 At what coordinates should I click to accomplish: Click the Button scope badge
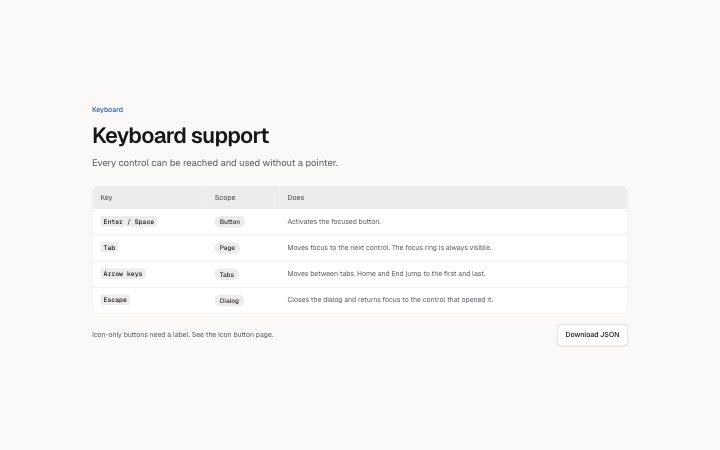point(230,222)
